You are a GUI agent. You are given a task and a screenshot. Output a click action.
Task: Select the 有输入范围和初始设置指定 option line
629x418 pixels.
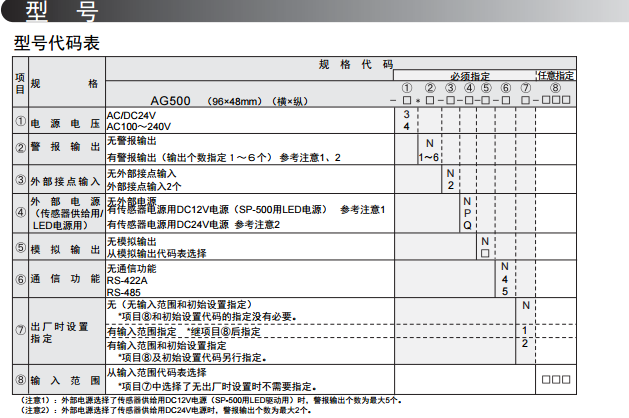[x=166, y=345]
